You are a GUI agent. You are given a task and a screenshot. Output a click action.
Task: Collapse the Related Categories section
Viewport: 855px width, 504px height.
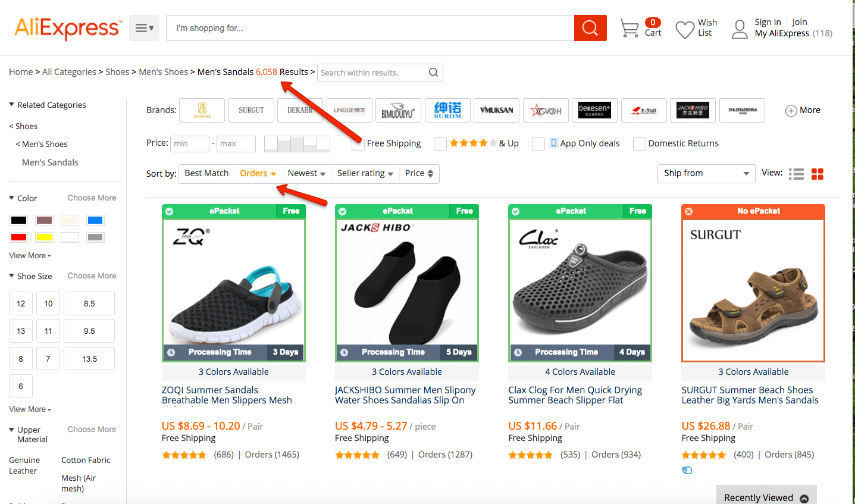pos(11,105)
